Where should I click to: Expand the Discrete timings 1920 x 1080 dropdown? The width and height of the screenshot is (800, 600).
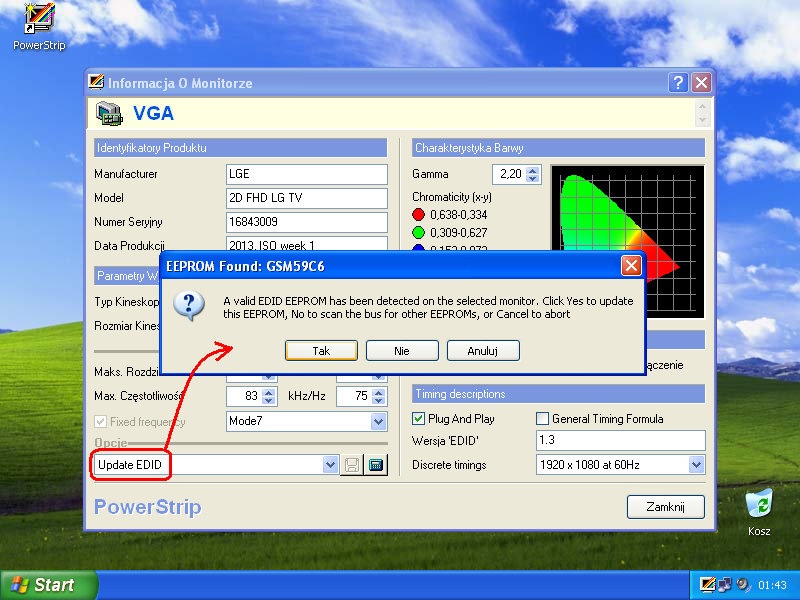pyautogui.click(x=696, y=465)
